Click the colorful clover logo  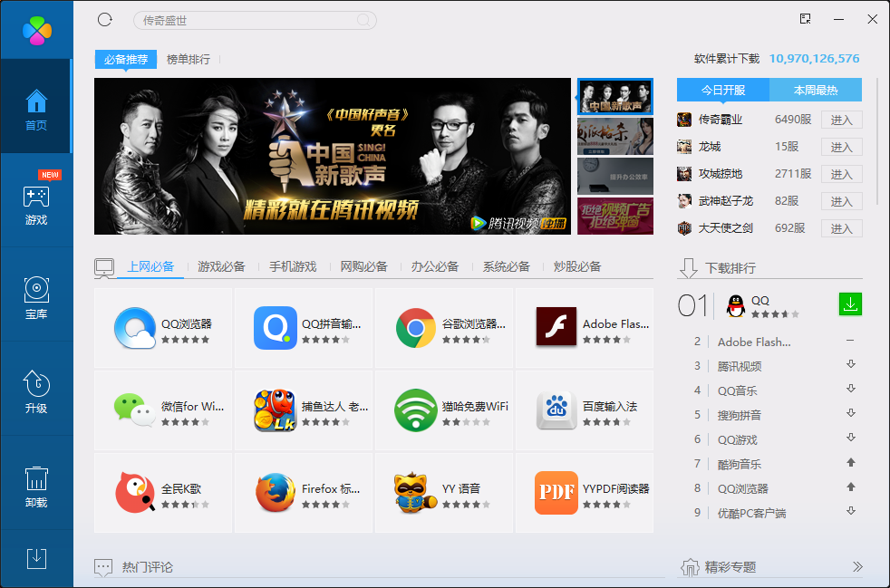coord(37,30)
